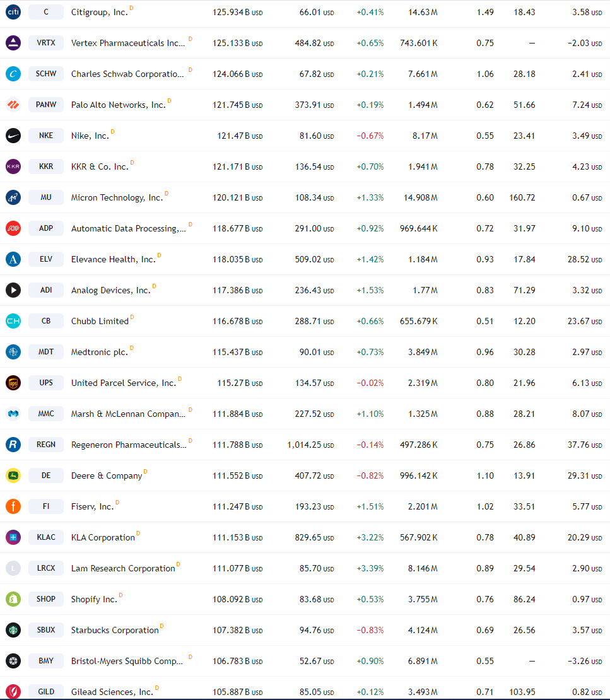Click the Chubb logo icon
610x700 pixels.
click(x=13, y=321)
